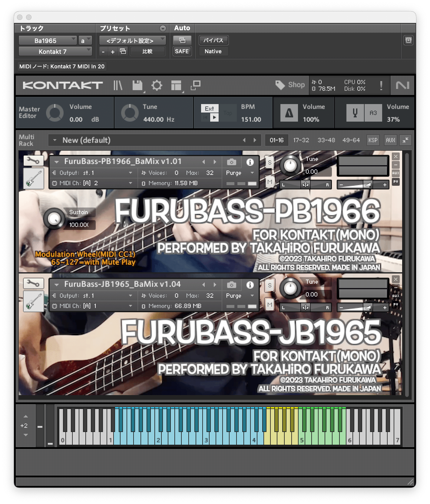Toggle AUX sends button on PB1966
Viewport: 430px width, 504px height.
[x=396, y=173]
